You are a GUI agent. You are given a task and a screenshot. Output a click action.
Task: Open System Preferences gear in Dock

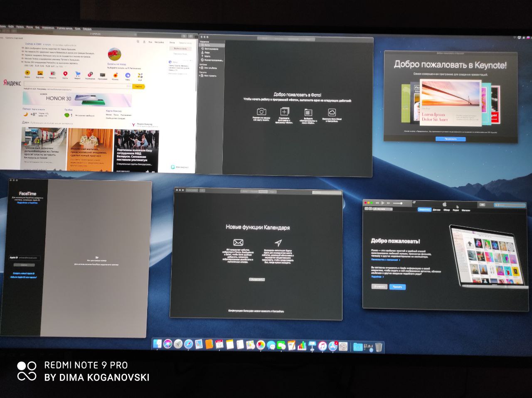pos(343,346)
